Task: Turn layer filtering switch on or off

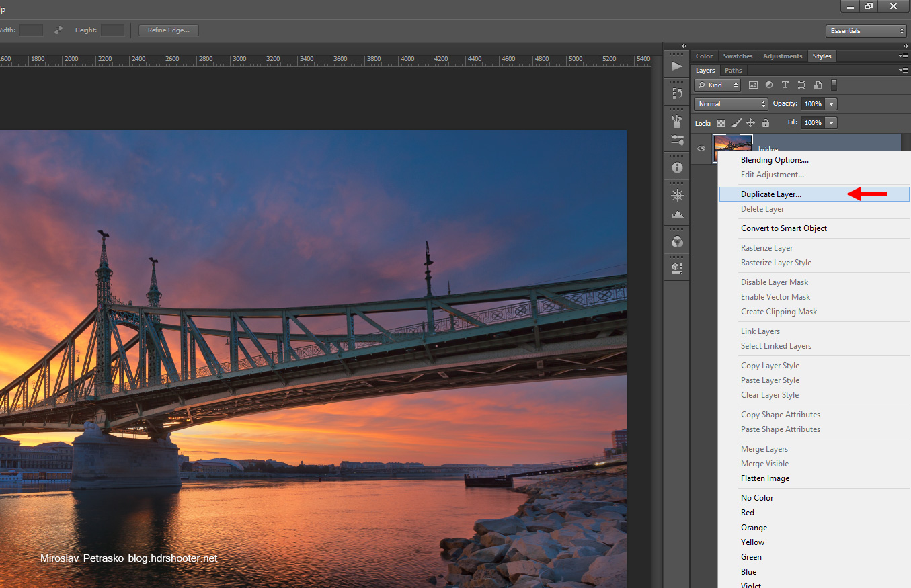Action: coord(834,85)
